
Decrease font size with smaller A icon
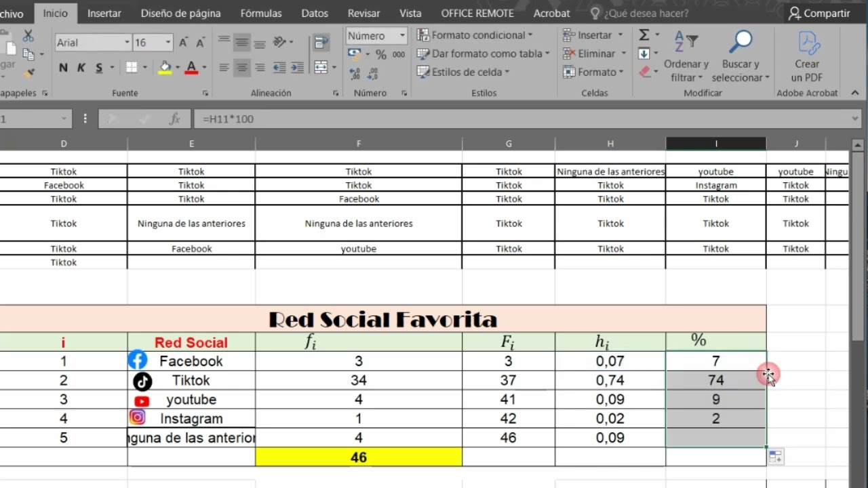pos(200,43)
